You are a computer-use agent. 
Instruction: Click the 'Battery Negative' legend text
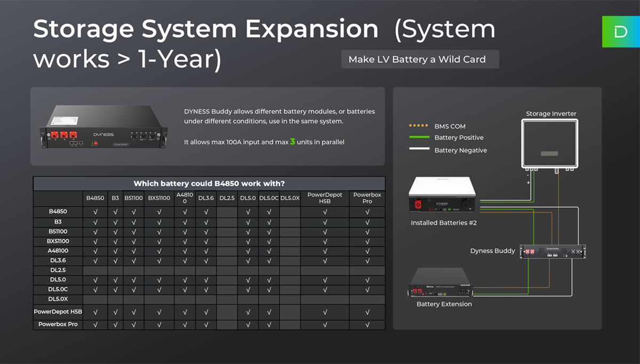click(461, 150)
